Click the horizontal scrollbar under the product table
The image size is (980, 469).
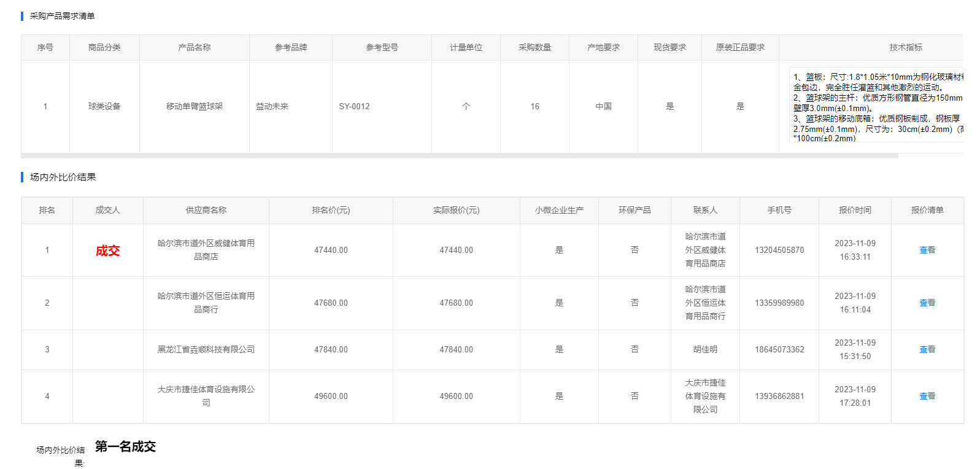click(459, 156)
